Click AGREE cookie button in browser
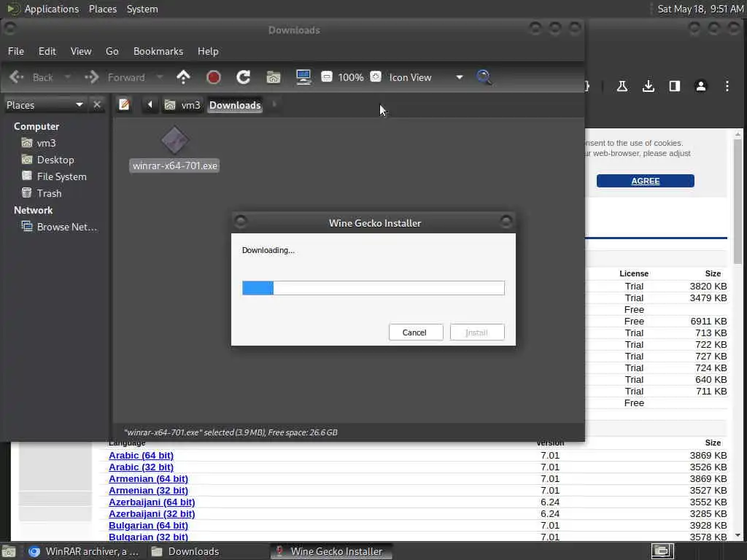The height and width of the screenshot is (560, 747). [x=645, y=181]
